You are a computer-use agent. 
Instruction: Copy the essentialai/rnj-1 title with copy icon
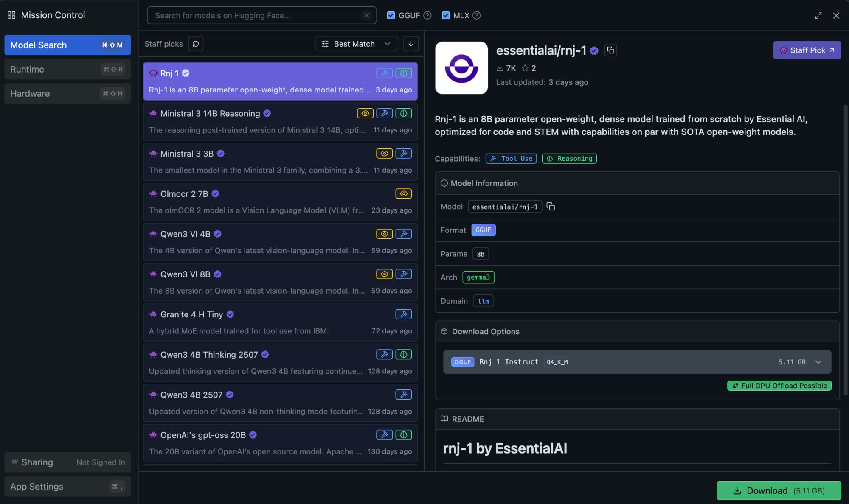pos(610,50)
